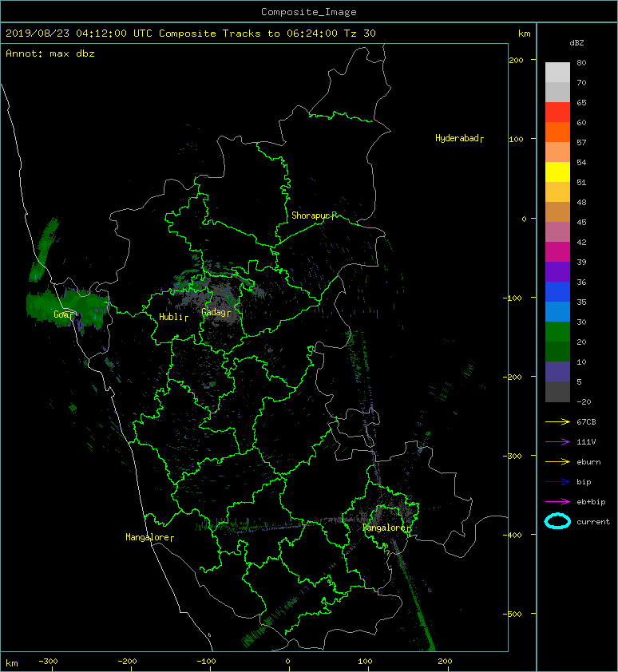Select the dark green 20 dBZ swatch

click(x=557, y=351)
